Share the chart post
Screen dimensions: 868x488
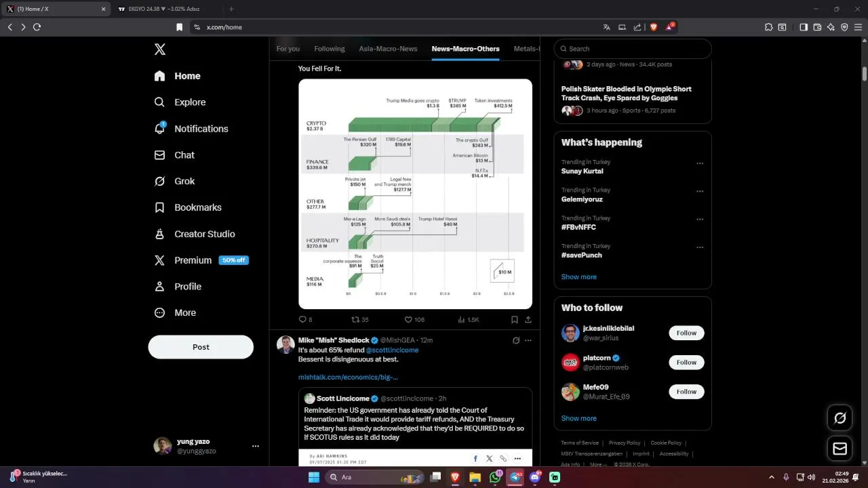pyautogui.click(x=528, y=319)
